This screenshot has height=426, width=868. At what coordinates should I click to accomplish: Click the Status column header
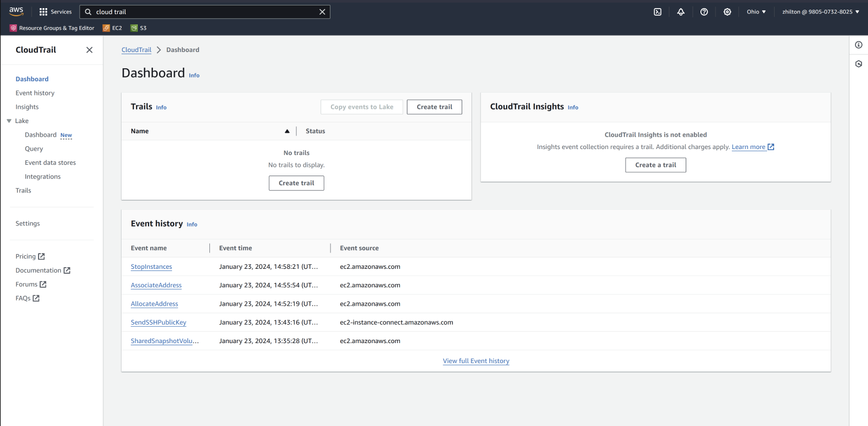(x=315, y=131)
